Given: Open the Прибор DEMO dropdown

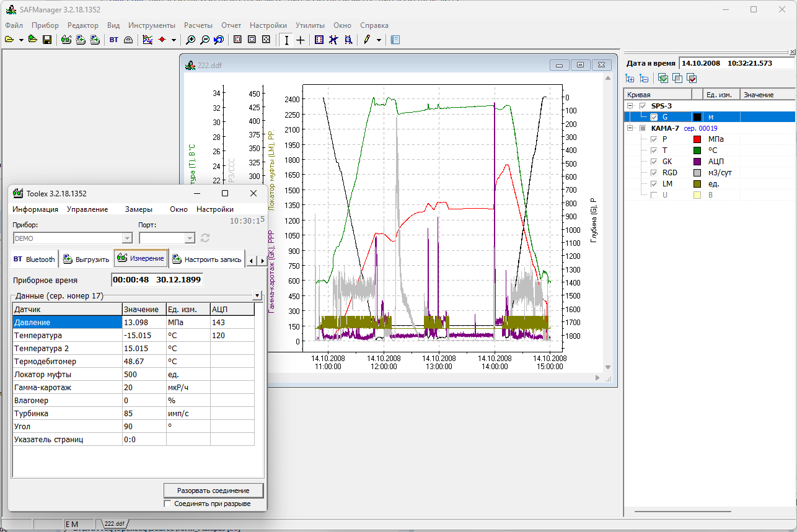Looking at the screenshot, I should tap(128, 238).
